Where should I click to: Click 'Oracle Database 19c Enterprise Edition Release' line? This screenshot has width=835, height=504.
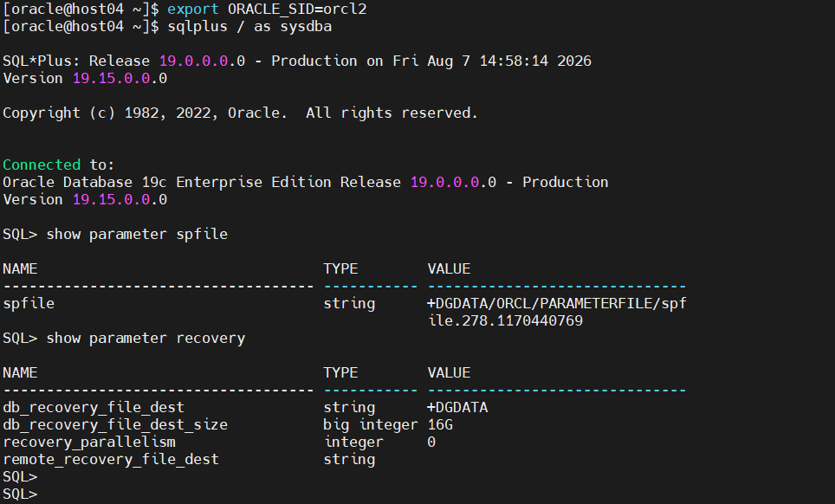click(202, 183)
